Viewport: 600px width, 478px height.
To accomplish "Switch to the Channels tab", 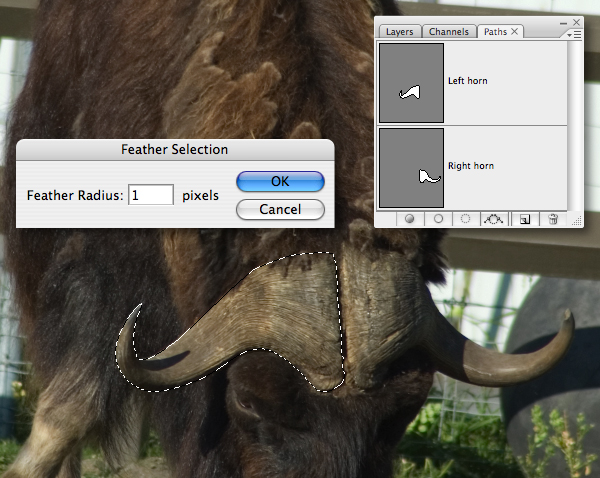I will tap(449, 32).
